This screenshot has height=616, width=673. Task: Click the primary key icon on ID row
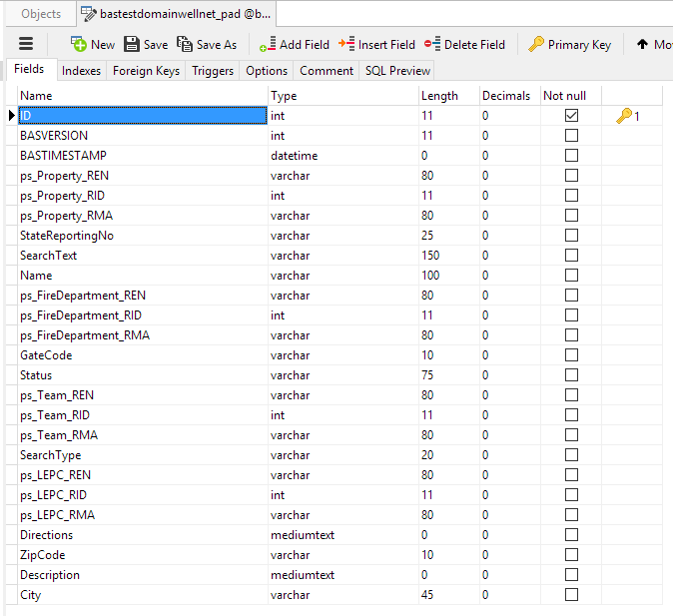pyautogui.click(x=624, y=116)
